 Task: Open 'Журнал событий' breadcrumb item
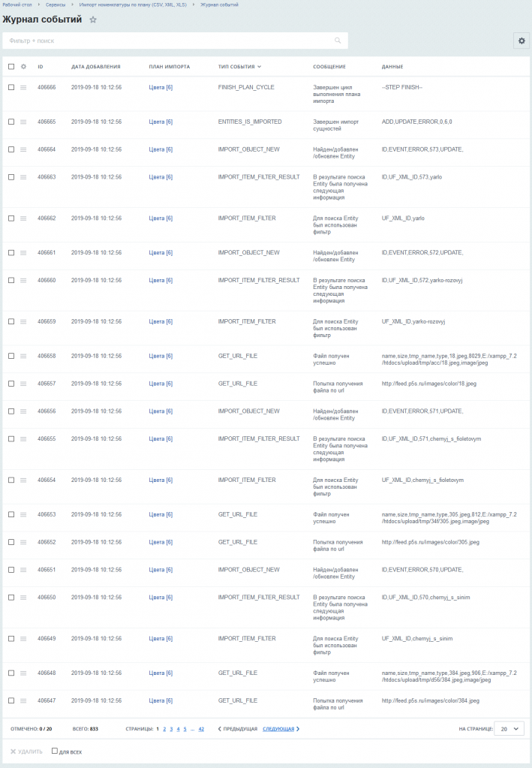(219, 5)
